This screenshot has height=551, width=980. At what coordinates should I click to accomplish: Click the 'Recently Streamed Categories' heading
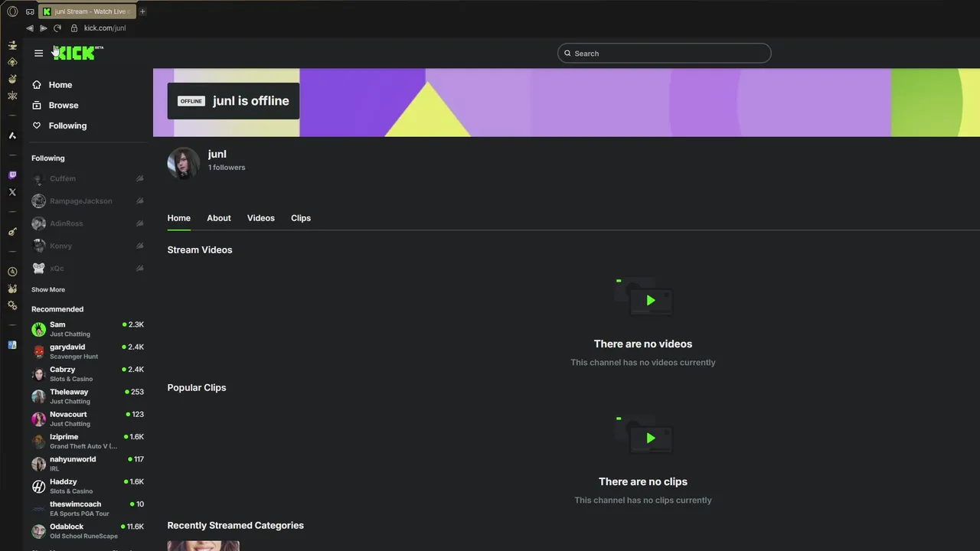click(236, 526)
